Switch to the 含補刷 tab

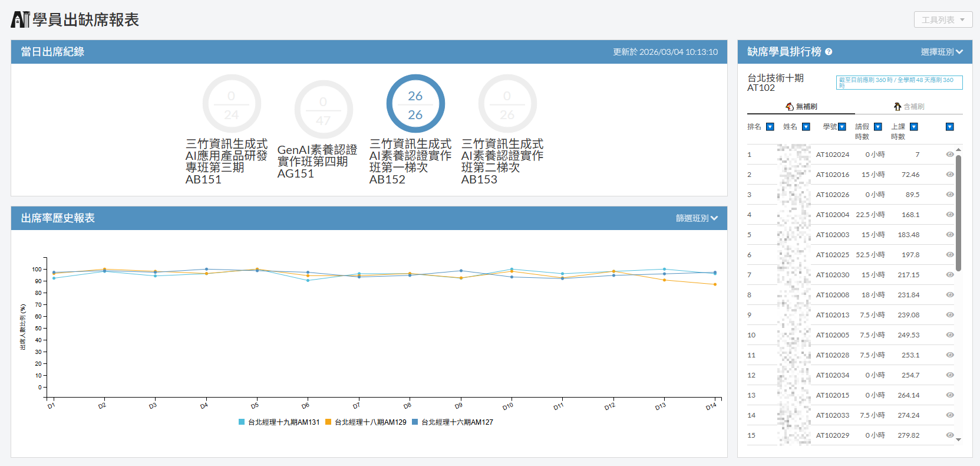click(909, 107)
